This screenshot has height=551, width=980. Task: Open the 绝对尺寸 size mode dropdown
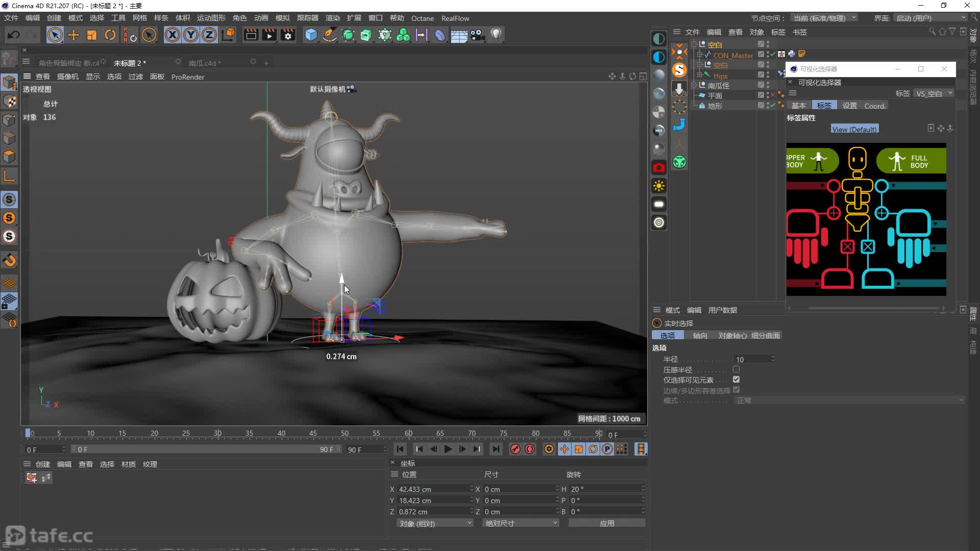(521, 523)
